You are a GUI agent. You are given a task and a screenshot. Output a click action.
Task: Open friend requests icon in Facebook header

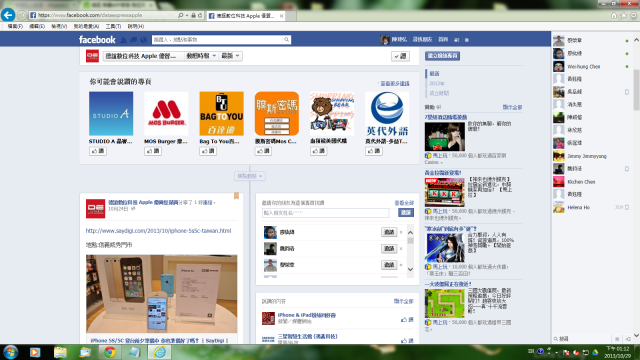pyautogui.click(x=124, y=40)
